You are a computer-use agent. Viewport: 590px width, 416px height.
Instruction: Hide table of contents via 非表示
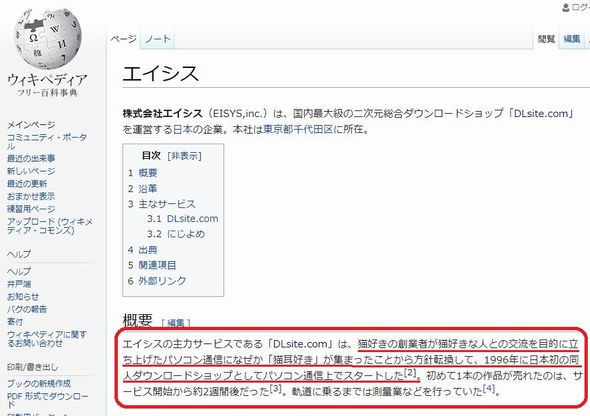coord(184,156)
